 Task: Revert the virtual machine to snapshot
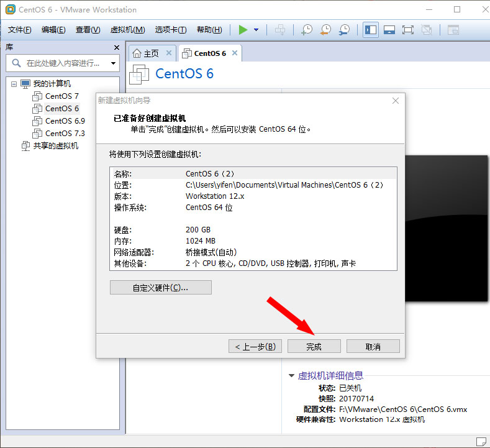(x=325, y=30)
